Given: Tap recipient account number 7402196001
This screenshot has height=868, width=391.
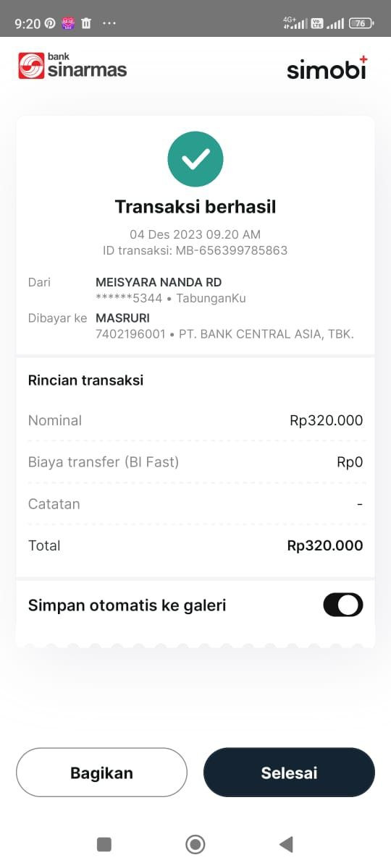Looking at the screenshot, I should point(130,334).
